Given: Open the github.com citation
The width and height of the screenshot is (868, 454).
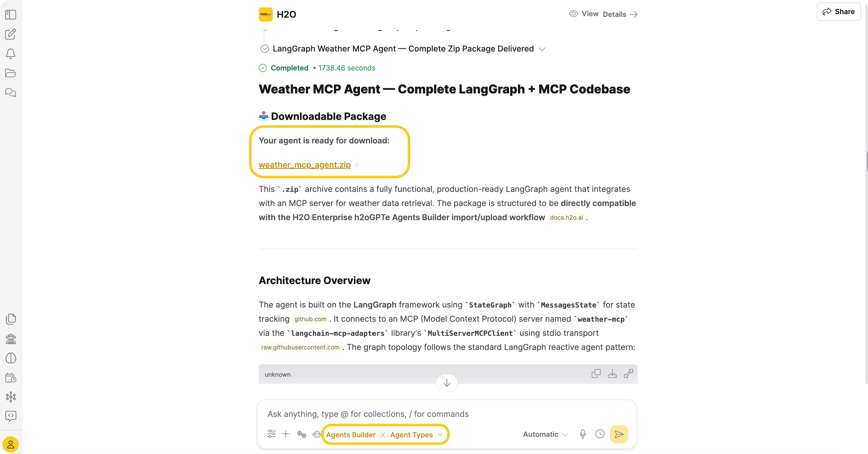Looking at the screenshot, I should tap(310, 319).
